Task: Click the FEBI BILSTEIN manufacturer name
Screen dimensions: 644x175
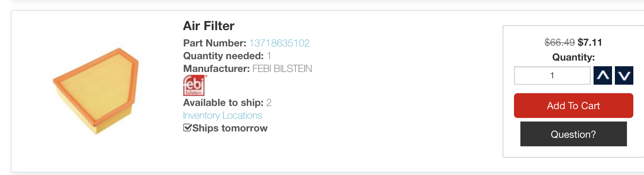Action: coord(282,69)
